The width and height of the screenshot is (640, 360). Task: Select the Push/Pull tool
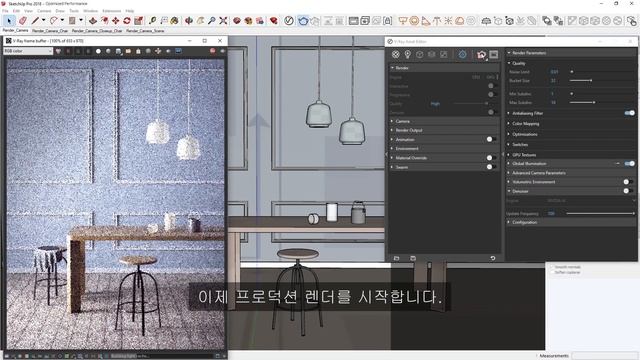[93, 20]
